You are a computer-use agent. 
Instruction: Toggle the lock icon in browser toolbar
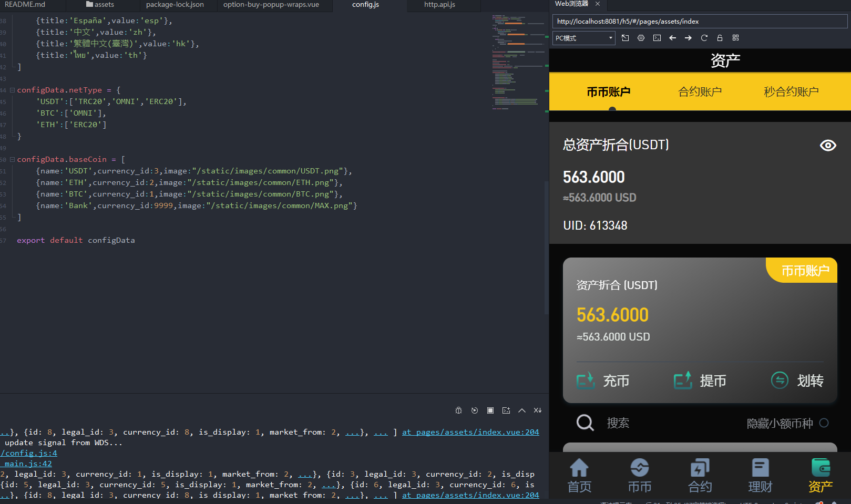[720, 38]
